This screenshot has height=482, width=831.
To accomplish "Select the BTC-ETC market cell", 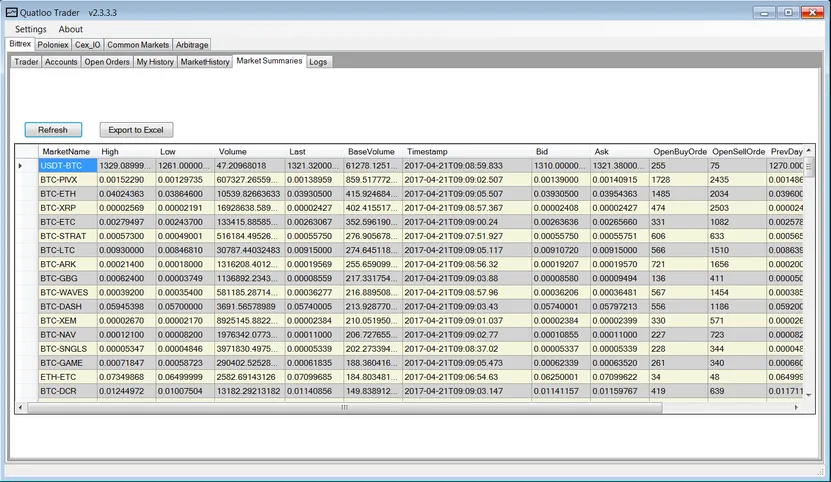I will click(68, 222).
